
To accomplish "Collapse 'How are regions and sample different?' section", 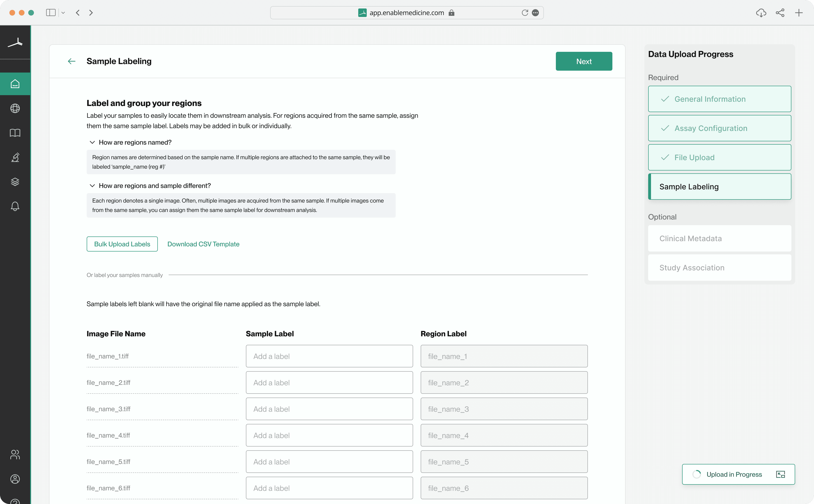I will click(92, 186).
